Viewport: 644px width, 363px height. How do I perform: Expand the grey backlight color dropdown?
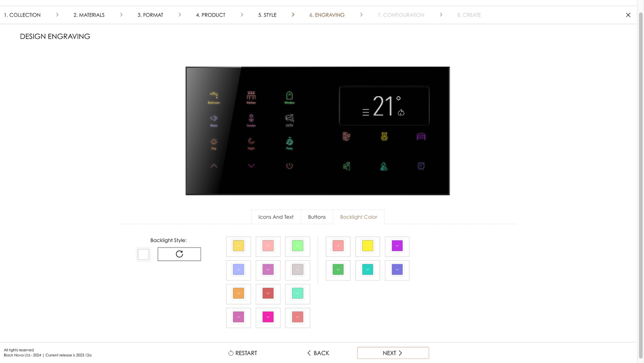click(x=297, y=270)
